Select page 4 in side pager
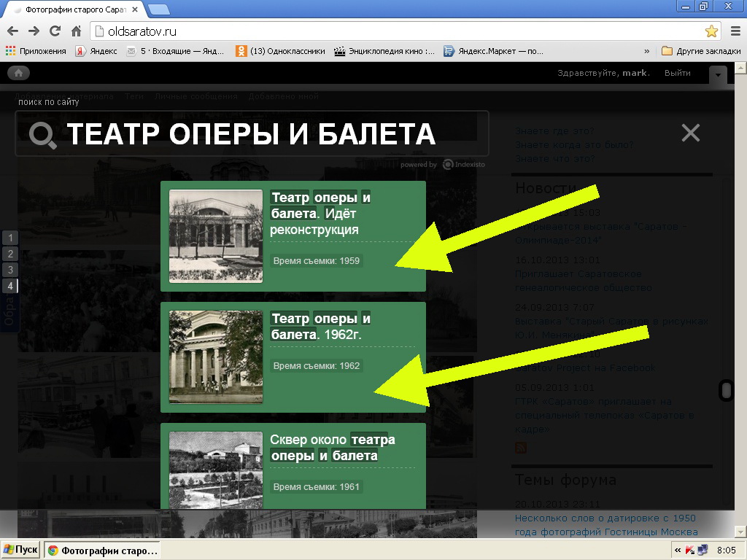Image resolution: width=747 pixels, height=560 pixels. (10, 286)
